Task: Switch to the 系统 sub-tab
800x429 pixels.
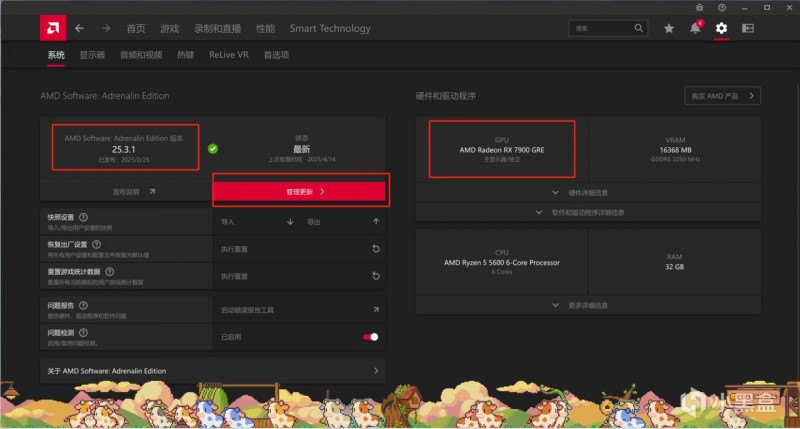Action: pyautogui.click(x=56, y=55)
